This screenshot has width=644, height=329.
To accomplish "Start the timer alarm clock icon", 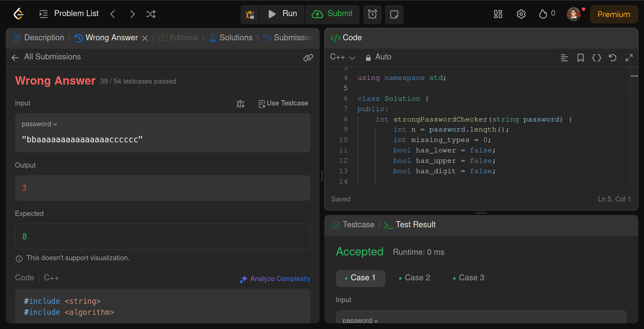I will click(x=372, y=14).
